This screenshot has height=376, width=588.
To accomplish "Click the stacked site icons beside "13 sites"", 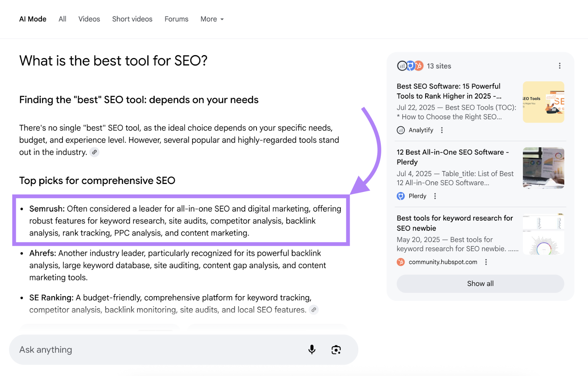I will [410, 66].
